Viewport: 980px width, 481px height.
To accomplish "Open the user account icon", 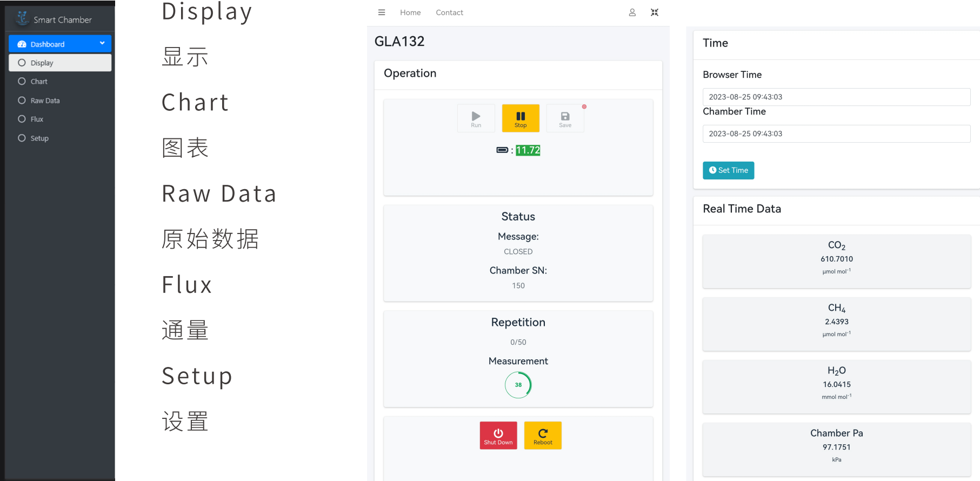I will [x=632, y=12].
